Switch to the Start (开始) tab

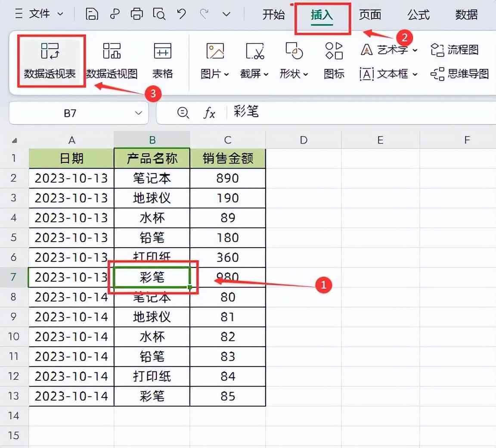coord(273,15)
